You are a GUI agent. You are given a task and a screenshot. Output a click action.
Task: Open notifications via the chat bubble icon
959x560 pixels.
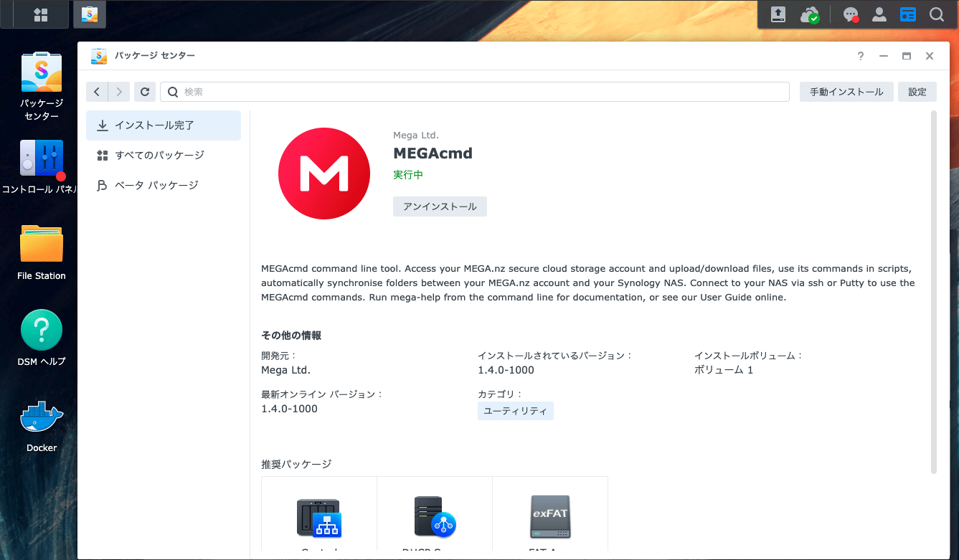pyautogui.click(x=850, y=14)
